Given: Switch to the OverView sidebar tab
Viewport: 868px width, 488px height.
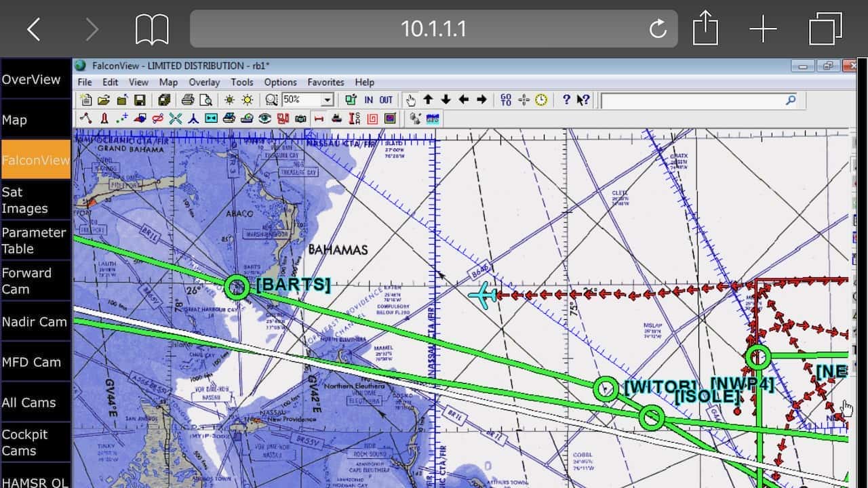Looking at the screenshot, I should tap(35, 79).
